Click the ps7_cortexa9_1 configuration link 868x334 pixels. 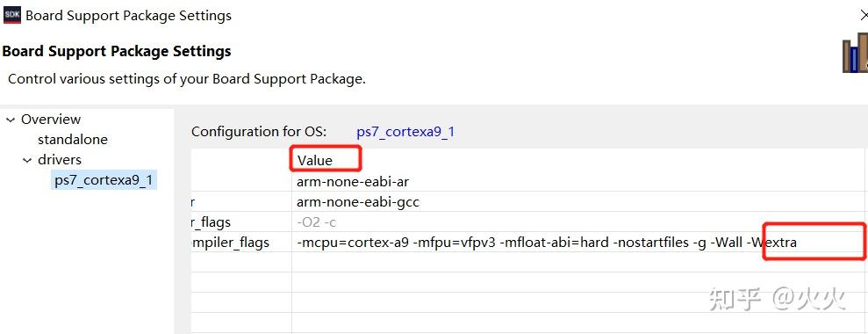coord(405,132)
